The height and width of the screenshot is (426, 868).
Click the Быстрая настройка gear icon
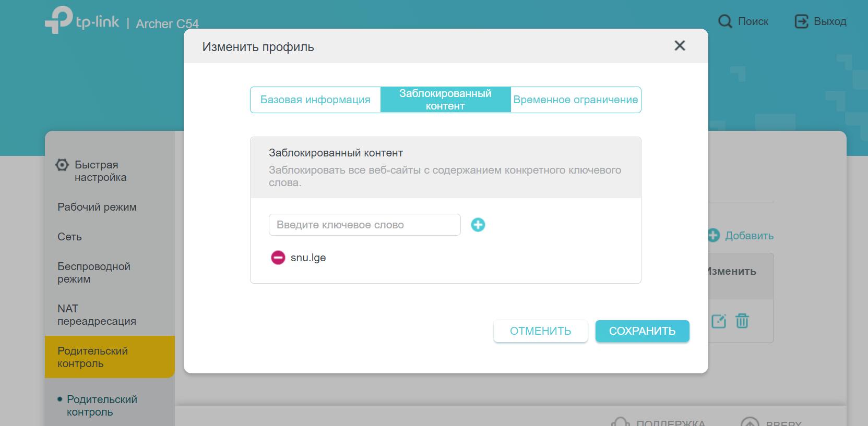pyautogui.click(x=62, y=165)
